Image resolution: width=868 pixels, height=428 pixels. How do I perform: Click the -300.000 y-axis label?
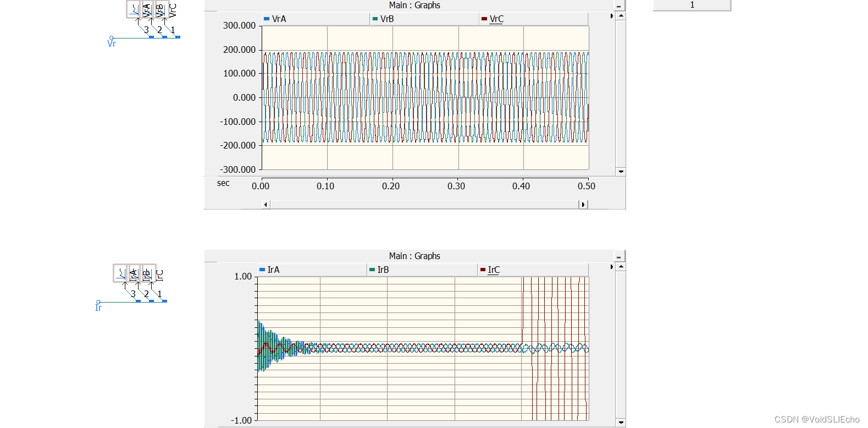pos(237,169)
